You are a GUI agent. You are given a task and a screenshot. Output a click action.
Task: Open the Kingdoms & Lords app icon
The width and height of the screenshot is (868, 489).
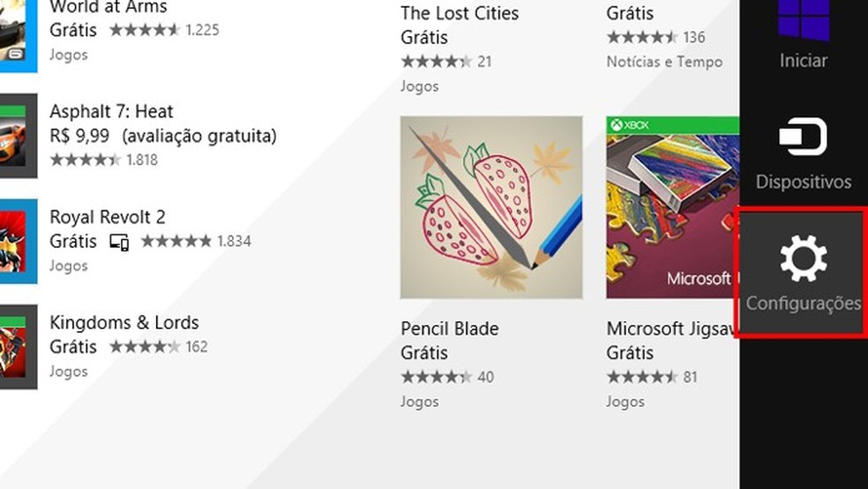(18, 347)
